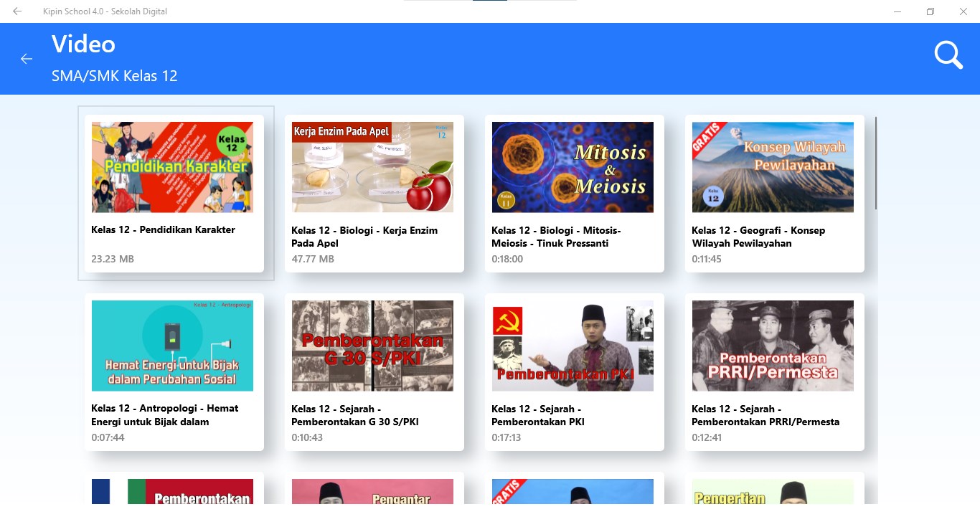Screen dimensions: 980x522
Task: Click the title bar back arrow
Action: coord(17,11)
